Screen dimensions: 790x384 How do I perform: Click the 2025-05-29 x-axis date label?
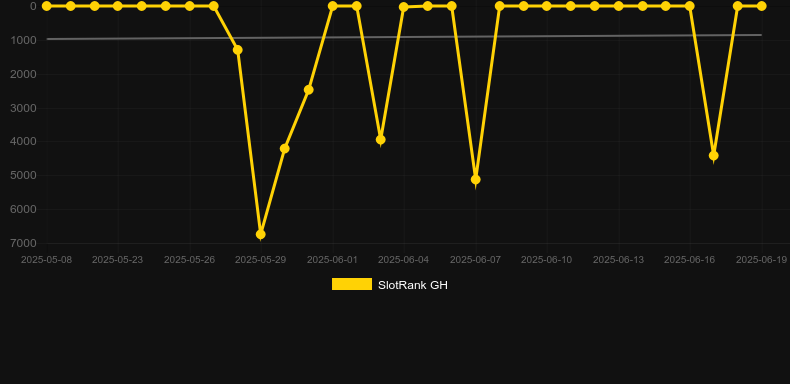[x=260, y=260]
